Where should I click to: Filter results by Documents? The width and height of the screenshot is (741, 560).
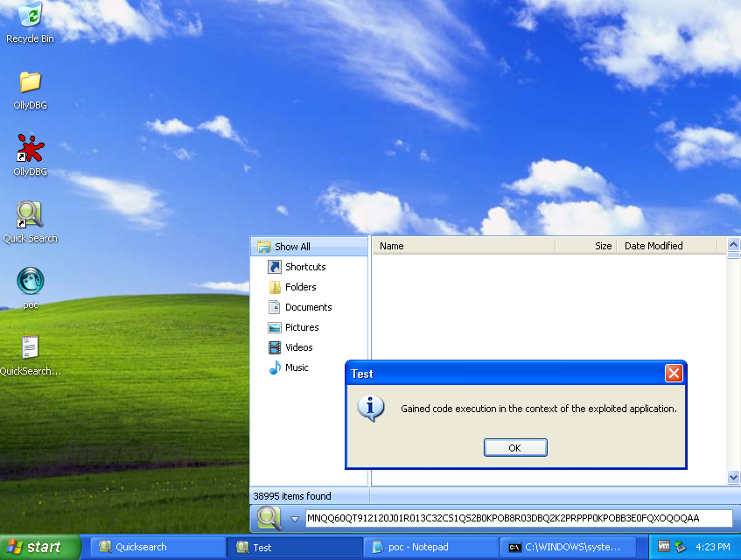pos(309,307)
